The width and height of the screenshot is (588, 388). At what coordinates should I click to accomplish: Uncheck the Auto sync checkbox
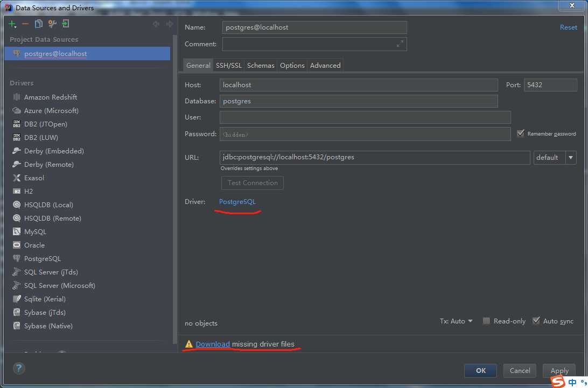[x=536, y=321]
